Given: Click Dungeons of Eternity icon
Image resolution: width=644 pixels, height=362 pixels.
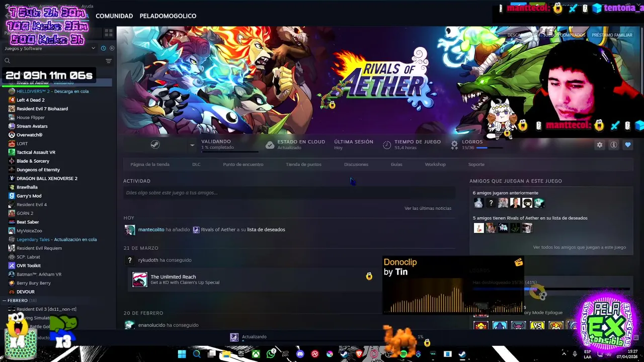Looking at the screenshot, I should 12,170.
